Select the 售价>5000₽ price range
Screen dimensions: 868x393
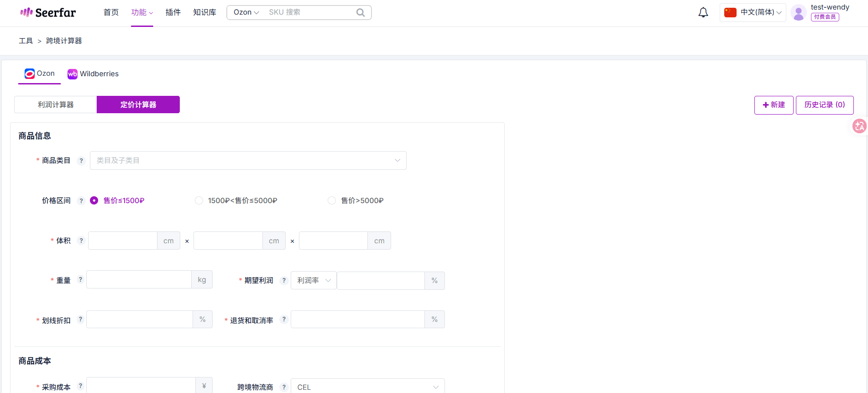pyautogui.click(x=356, y=200)
